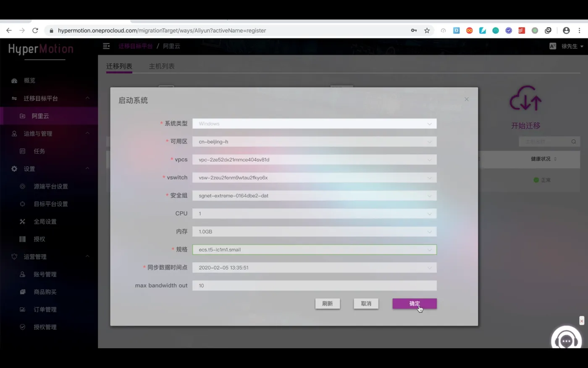The image size is (588, 368).
Task: Open Chrome three-dot menu
Action: [x=580, y=30]
